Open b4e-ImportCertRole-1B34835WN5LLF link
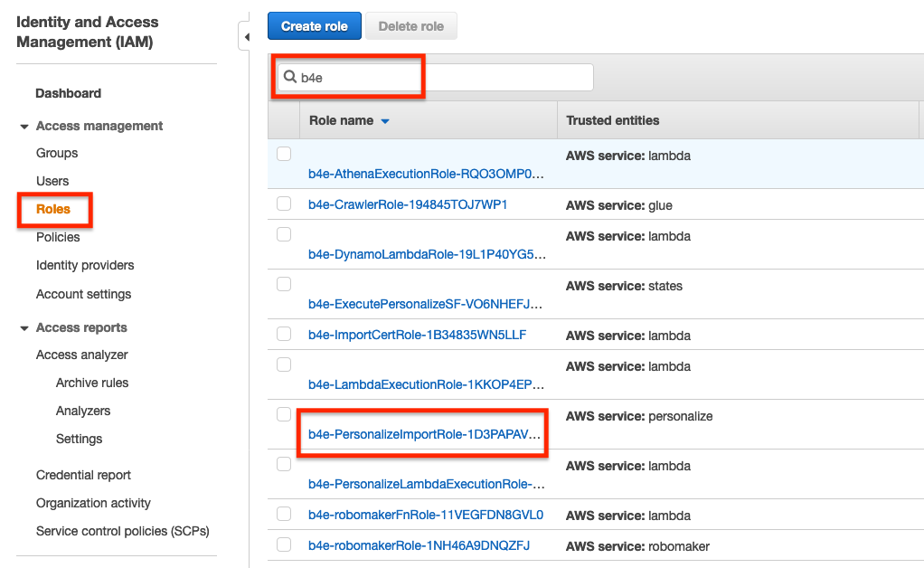This screenshot has width=924, height=568. pos(417,335)
